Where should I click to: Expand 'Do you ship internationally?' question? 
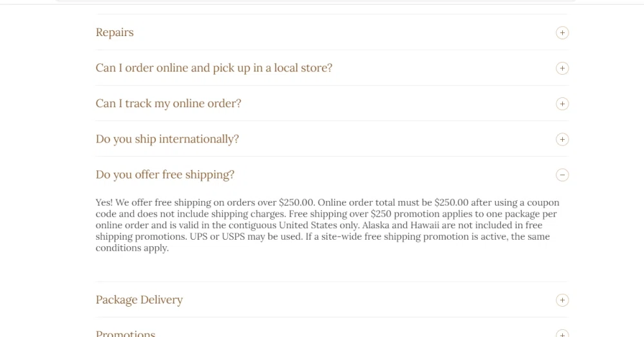[167, 139]
